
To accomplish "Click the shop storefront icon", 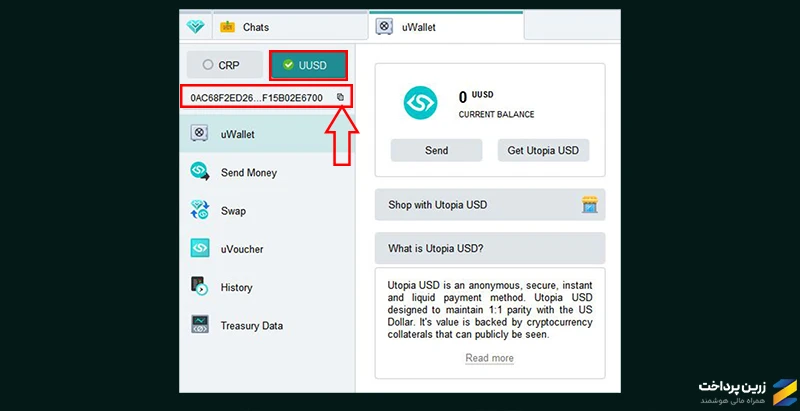I will pos(589,204).
